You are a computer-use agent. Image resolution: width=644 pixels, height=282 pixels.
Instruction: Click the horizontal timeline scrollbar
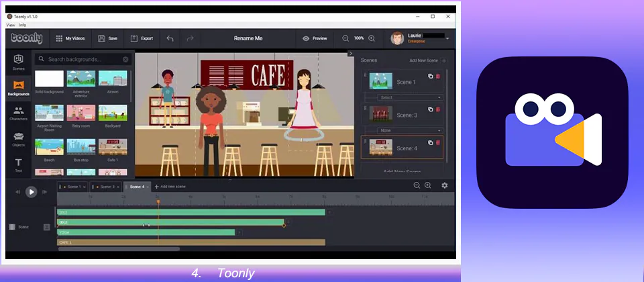(119, 248)
